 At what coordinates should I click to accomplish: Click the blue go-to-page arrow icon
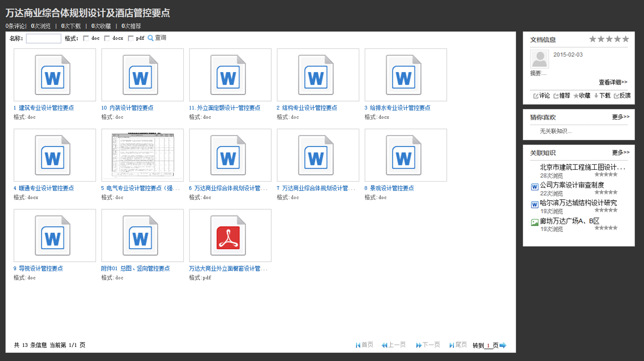(x=503, y=346)
